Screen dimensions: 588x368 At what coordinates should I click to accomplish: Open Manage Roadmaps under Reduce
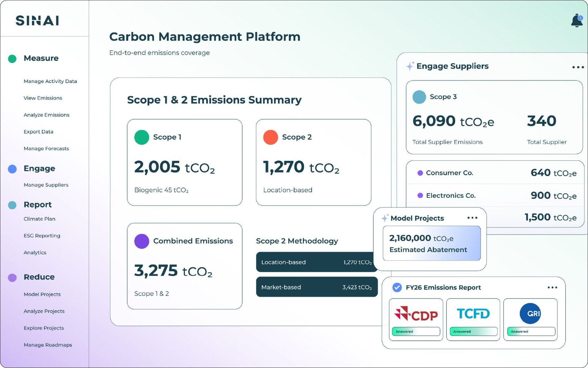coord(48,345)
